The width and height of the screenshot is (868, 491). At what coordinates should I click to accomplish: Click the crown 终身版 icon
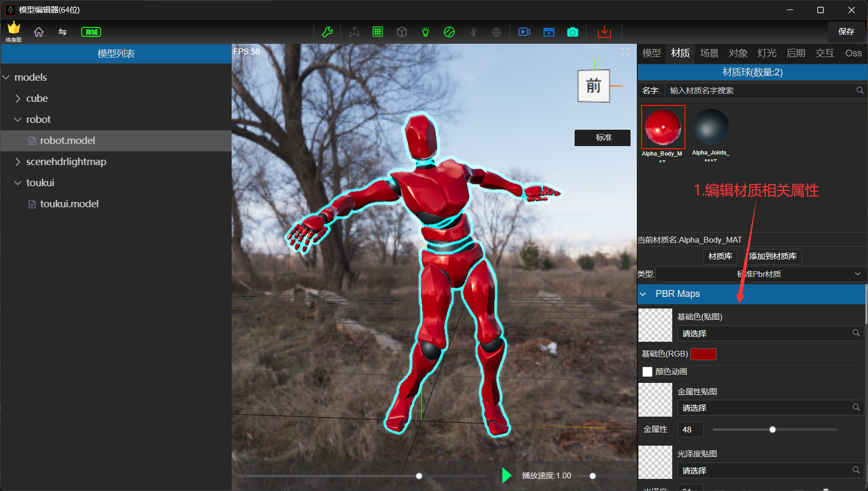coord(14,32)
